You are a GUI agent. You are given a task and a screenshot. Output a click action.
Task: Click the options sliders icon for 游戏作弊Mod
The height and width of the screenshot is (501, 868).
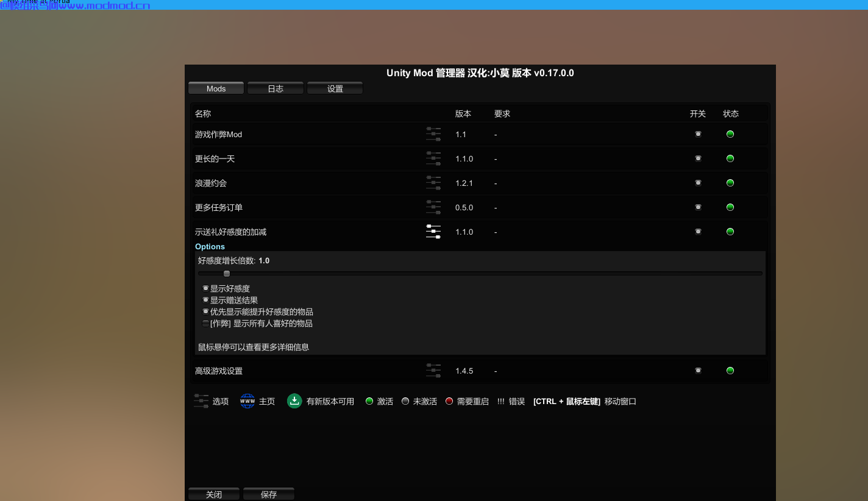[433, 134]
